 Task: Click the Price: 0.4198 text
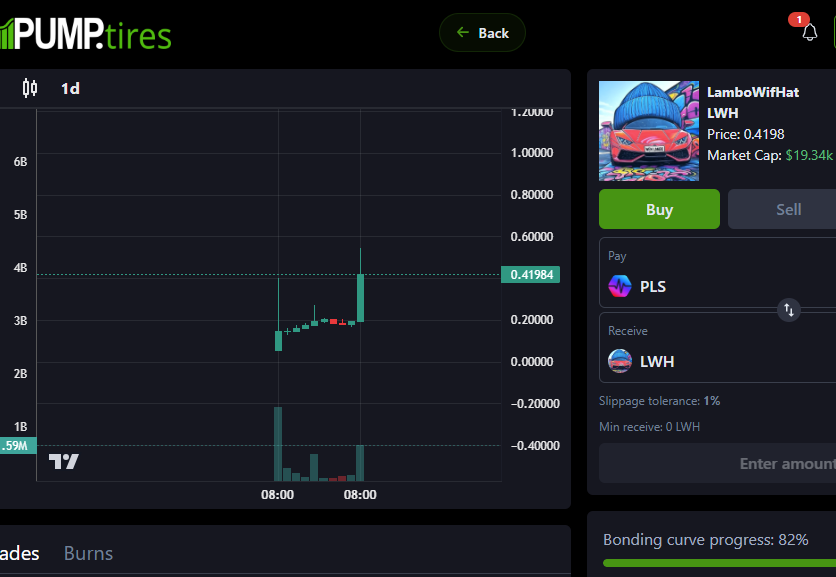coord(745,134)
